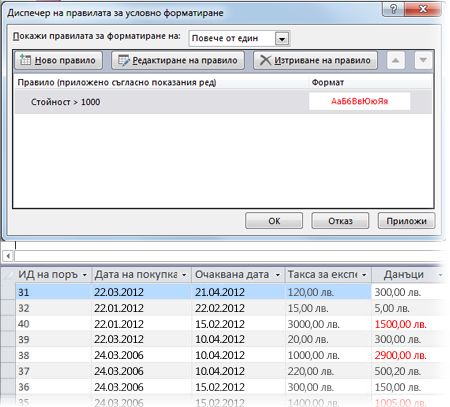Click the Ново правило button
Image resolution: width=450 pixels, height=407 pixels.
coord(58,60)
